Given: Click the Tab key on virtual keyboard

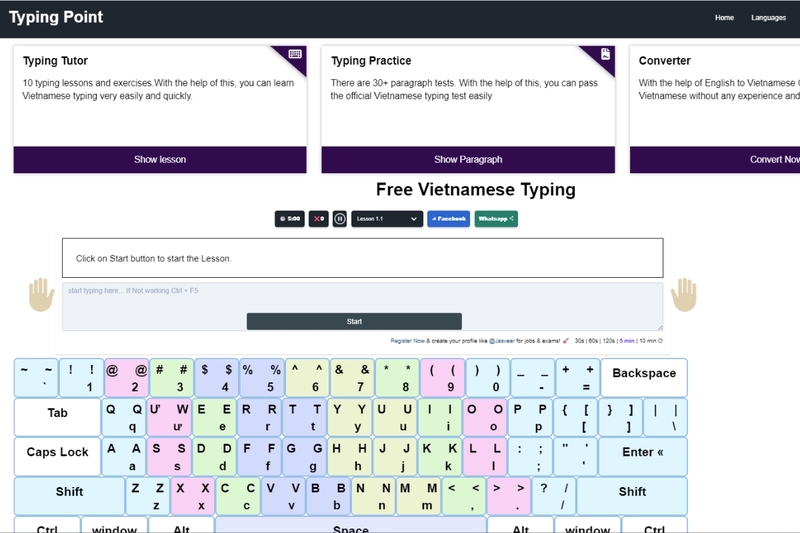Looking at the screenshot, I should point(58,417).
